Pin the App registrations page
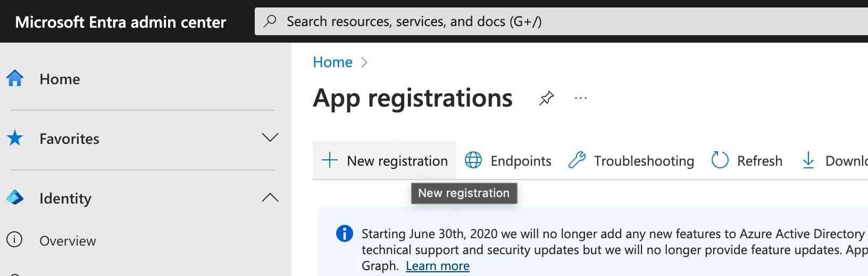The image size is (868, 276). 546,99
